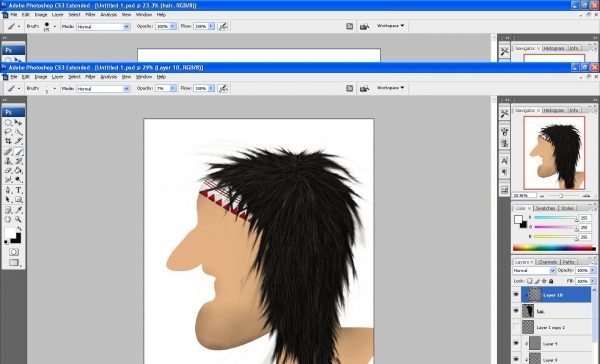Select the Magic Wand tool
Screen dimensions: 600x364
[18, 132]
